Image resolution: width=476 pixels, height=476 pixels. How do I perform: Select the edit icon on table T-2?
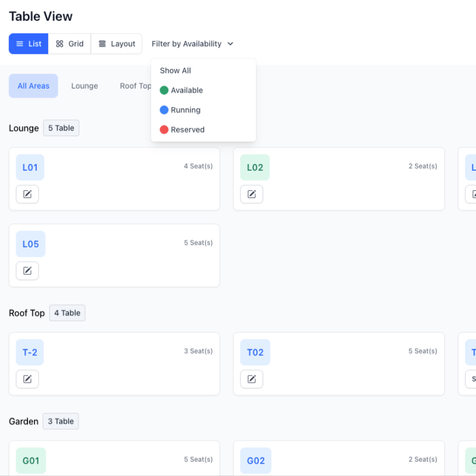click(27, 379)
